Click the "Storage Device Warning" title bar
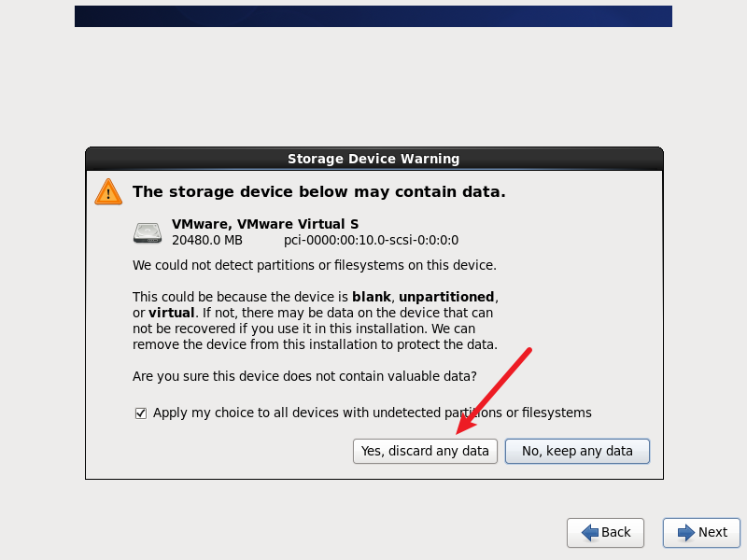Screen dimensions: 747x560 click(373, 159)
